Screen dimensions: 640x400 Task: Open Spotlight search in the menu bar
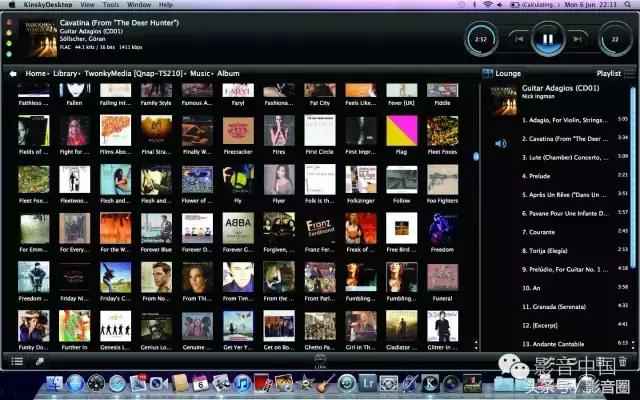pyautogui.click(x=627, y=5)
